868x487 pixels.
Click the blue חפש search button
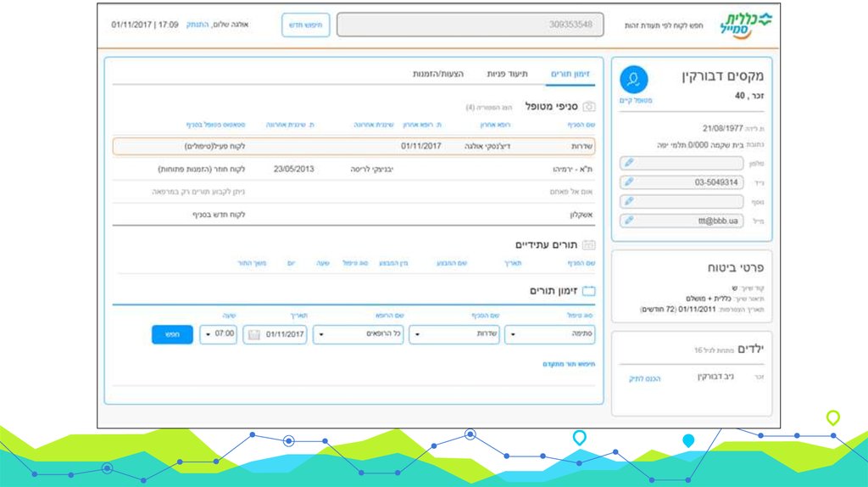coord(172,334)
